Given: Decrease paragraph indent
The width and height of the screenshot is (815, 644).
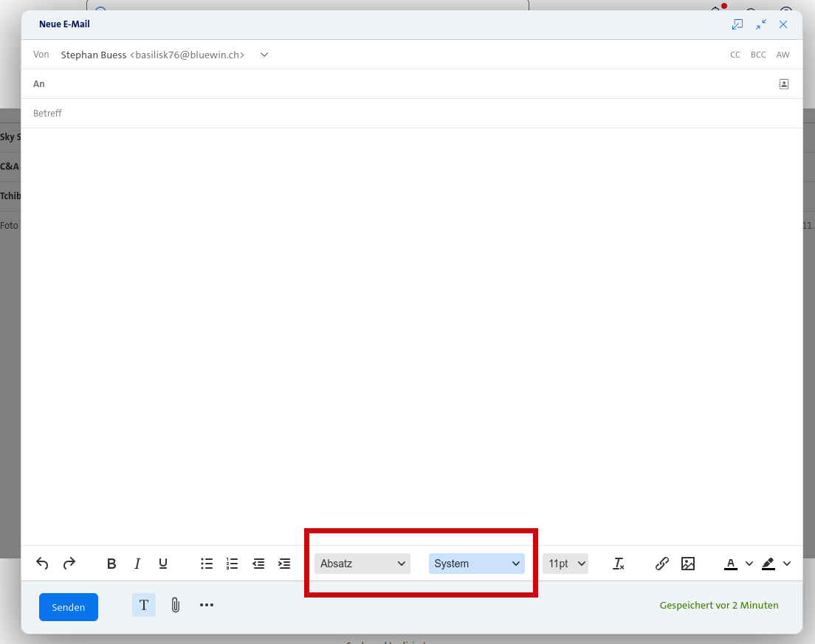Looking at the screenshot, I should [x=258, y=564].
